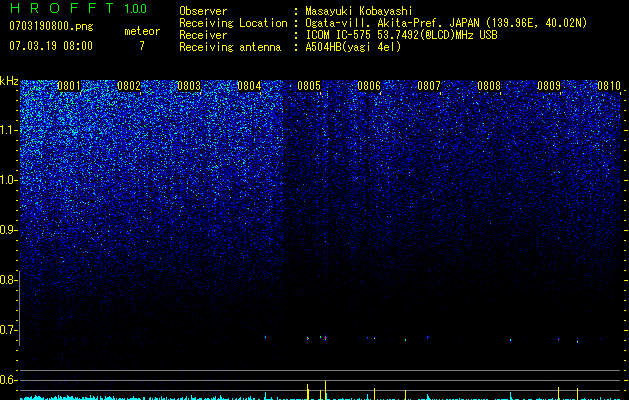Click the A504HB(yagi 4el) antenna text
The height and width of the screenshot is (400, 629).
tap(353, 47)
